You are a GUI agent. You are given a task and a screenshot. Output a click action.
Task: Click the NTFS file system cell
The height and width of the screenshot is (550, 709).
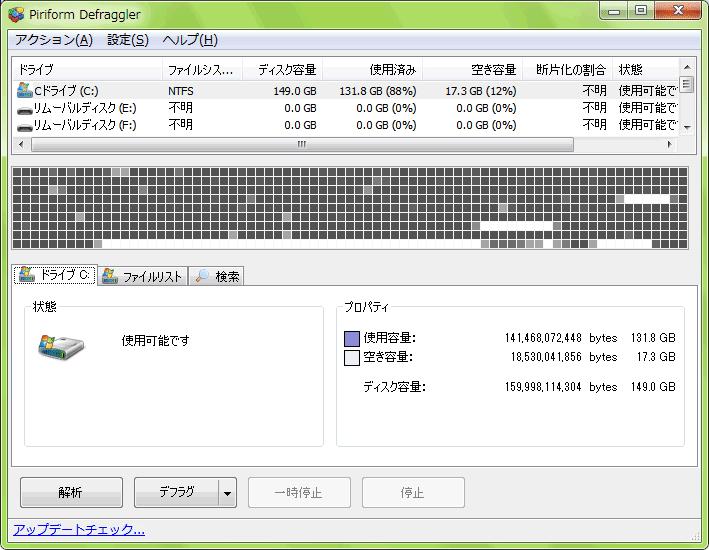point(180,91)
